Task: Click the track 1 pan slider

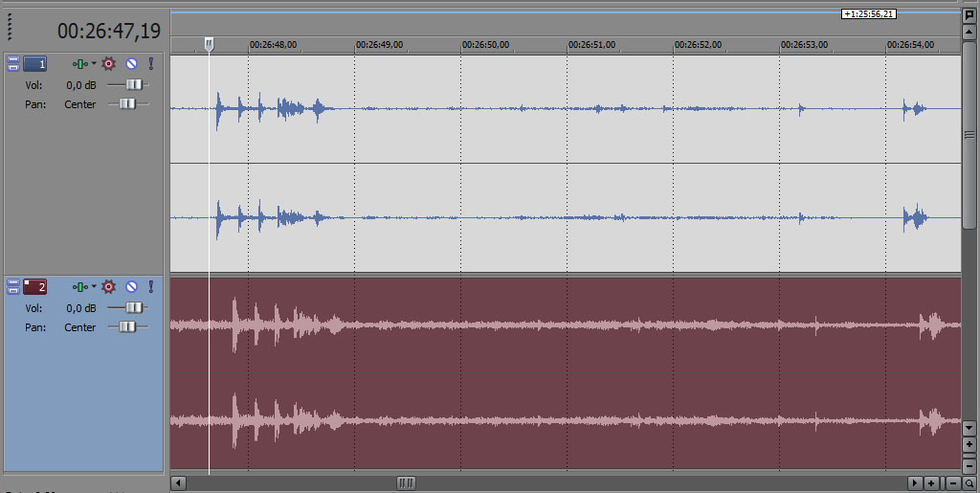Action: (x=128, y=103)
